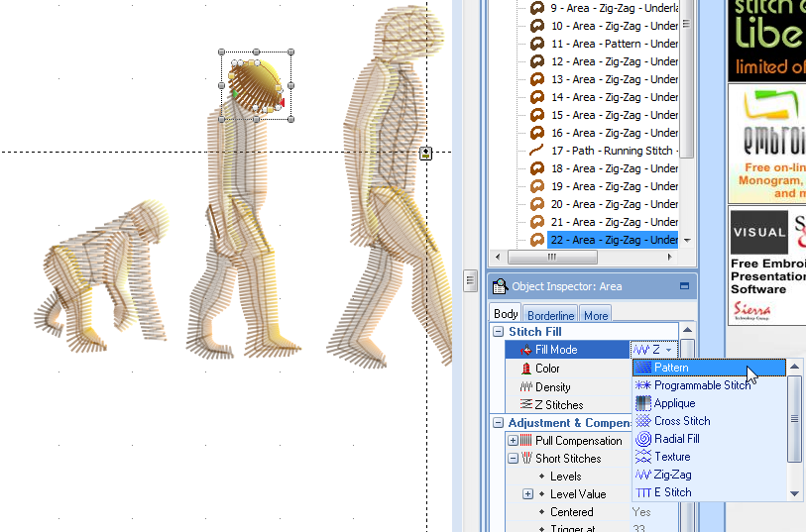This screenshot has height=532, width=806.
Task: Open the More tab
Action: (x=596, y=315)
